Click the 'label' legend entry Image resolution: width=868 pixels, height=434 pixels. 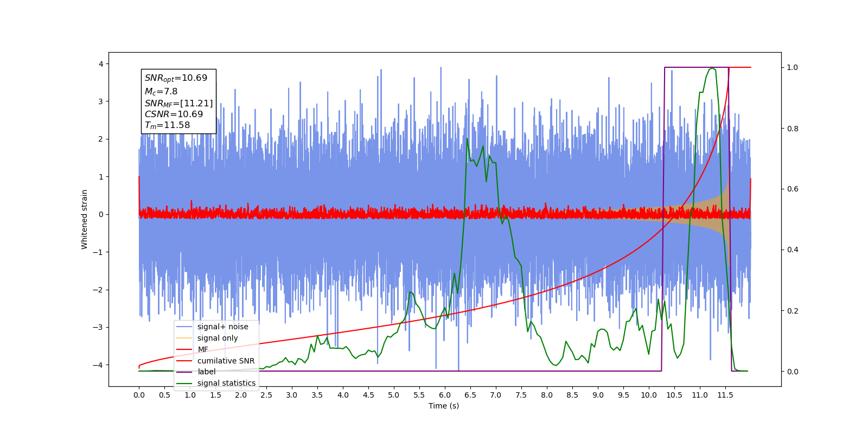tap(206, 372)
